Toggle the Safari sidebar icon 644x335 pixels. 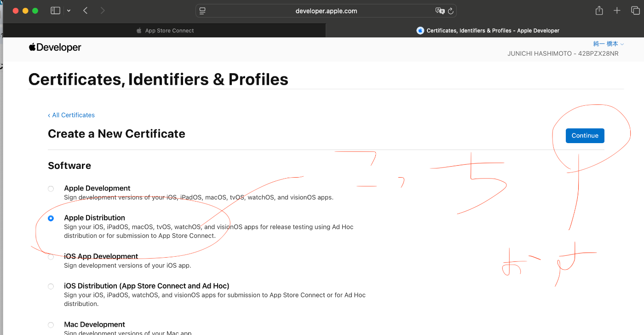55,11
